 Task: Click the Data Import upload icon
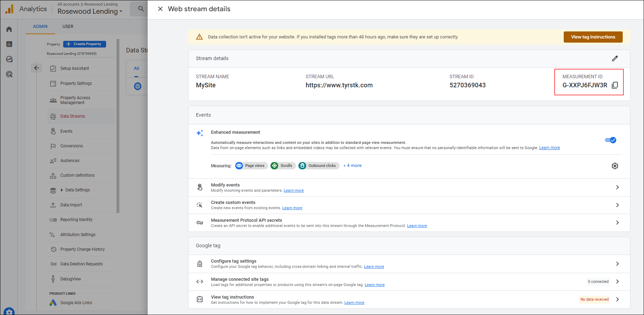(x=53, y=205)
